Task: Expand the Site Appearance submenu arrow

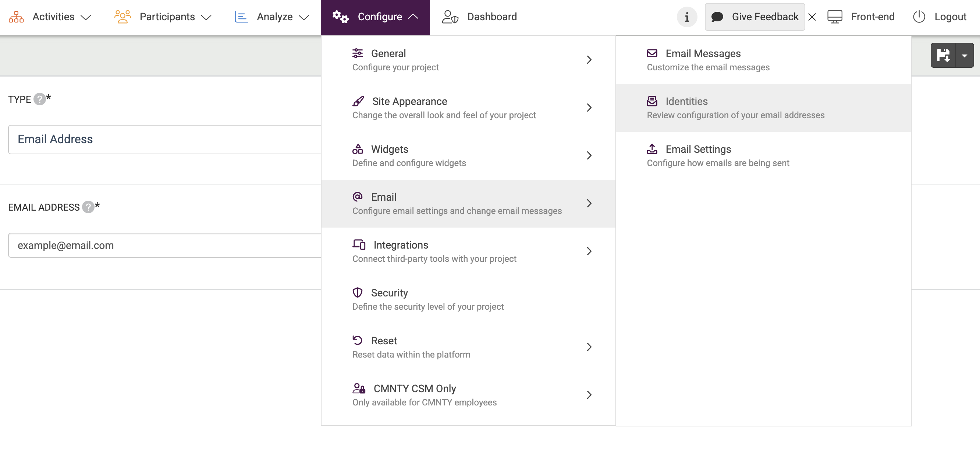Action: pos(589,108)
